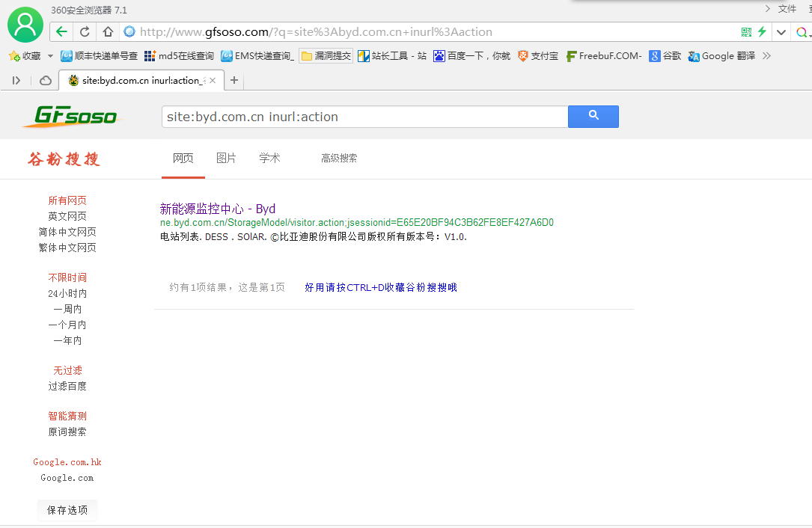Select 简体中文网页 filter
The width and height of the screenshot is (812, 528).
[x=67, y=232]
